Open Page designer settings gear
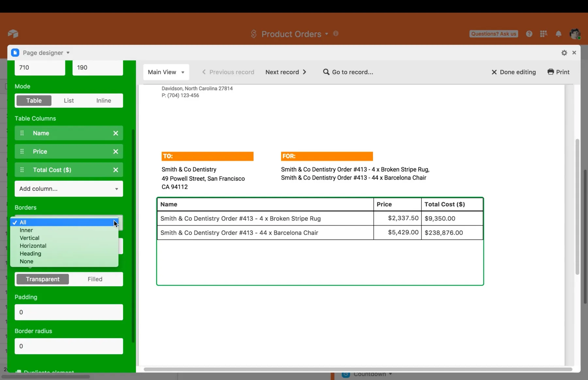This screenshot has width=588, height=380. tap(564, 53)
